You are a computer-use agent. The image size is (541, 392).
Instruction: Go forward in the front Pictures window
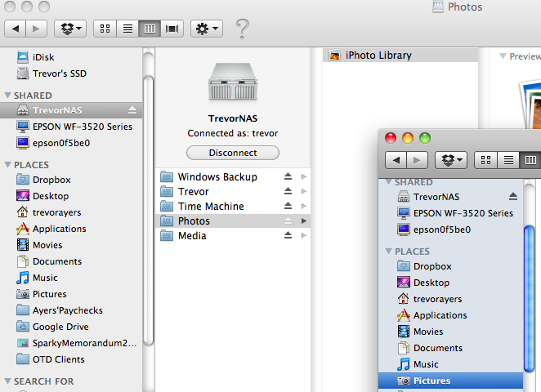click(417, 160)
